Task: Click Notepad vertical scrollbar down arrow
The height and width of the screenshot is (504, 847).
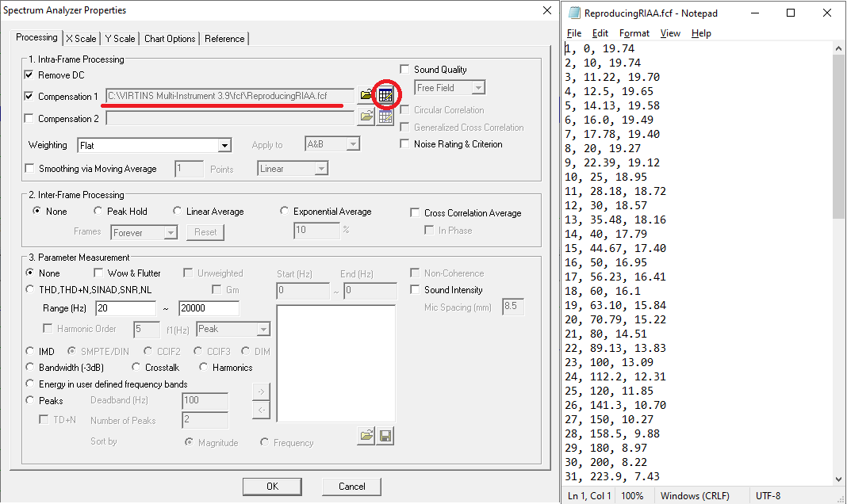Action: (x=839, y=478)
